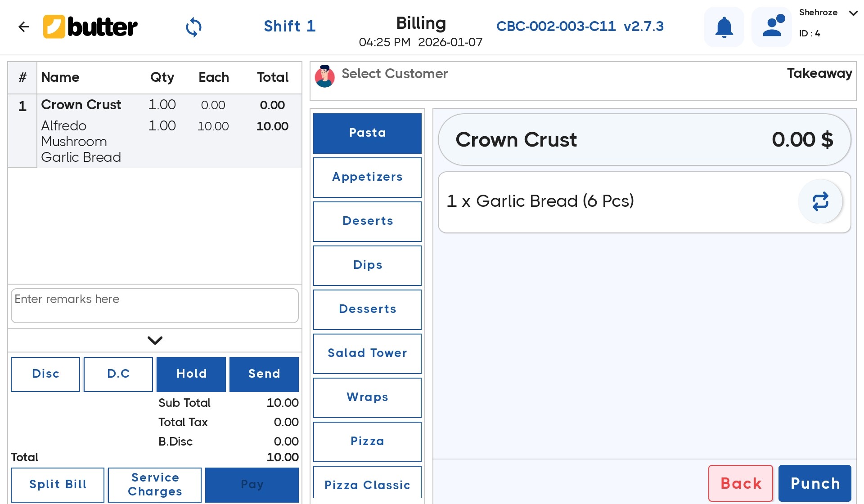This screenshot has width=864, height=504.
Task: Switch to the Pizza category
Action: pyautogui.click(x=367, y=442)
